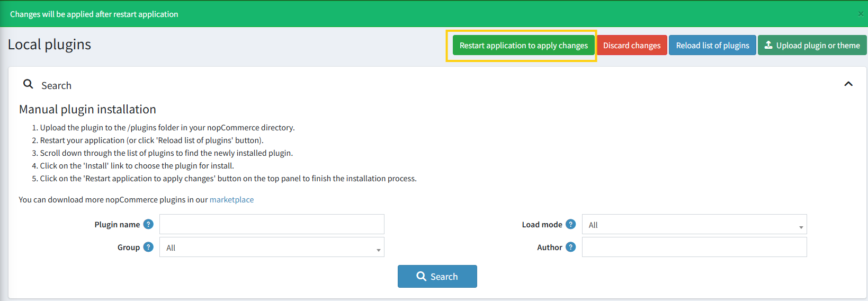The height and width of the screenshot is (301, 868).
Task: Click the Load mode help icon
Action: pos(570,224)
